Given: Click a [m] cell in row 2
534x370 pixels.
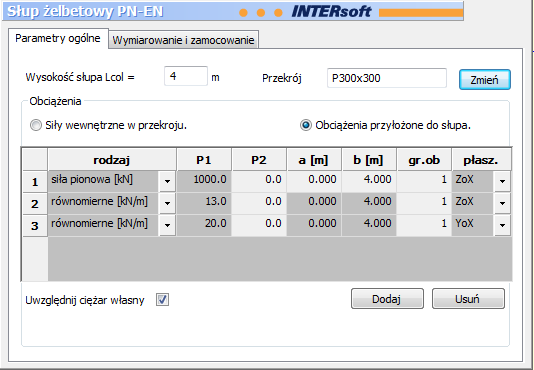Looking at the screenshot, I should [314, 203].
